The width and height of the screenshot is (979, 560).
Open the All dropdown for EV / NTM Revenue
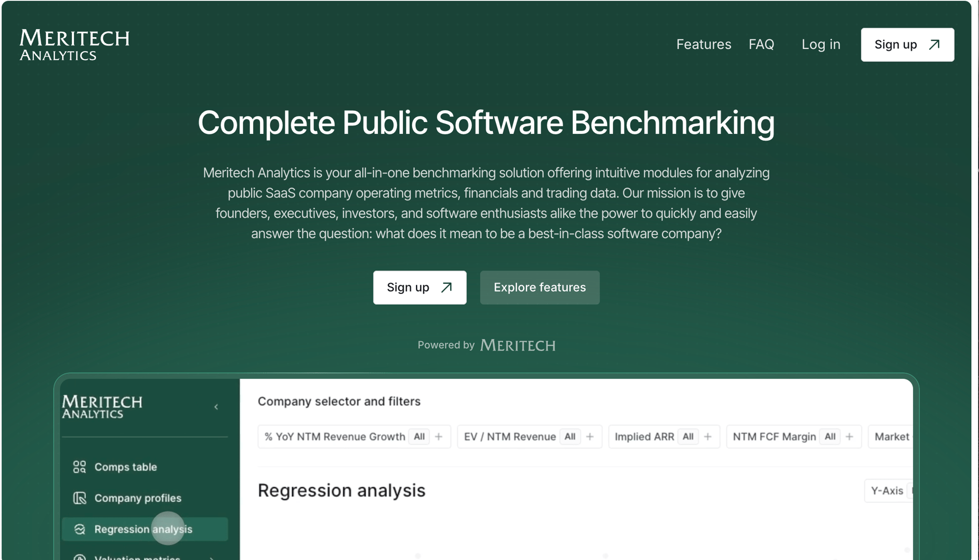[570, 437]
